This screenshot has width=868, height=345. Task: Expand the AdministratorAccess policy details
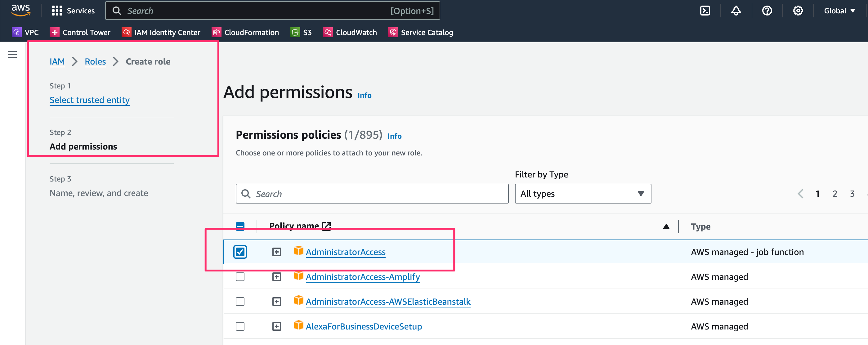click(x=276, y=252)
